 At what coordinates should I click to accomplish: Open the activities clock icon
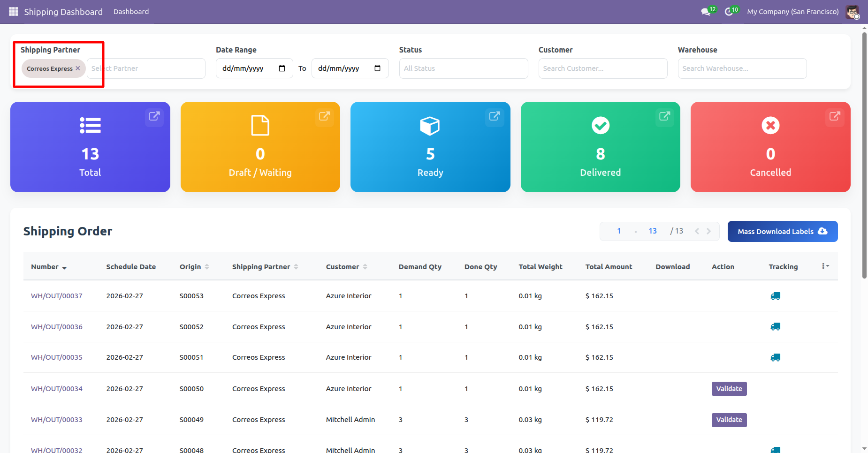click(x=729, y=12)
